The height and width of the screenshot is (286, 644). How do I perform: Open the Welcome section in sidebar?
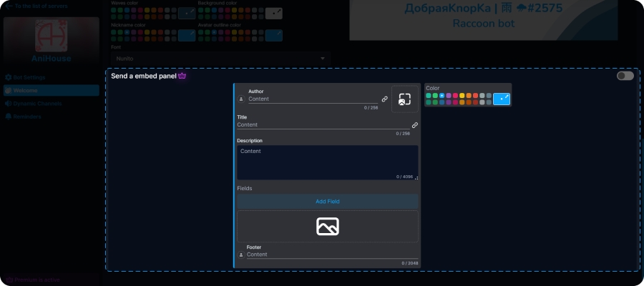pyautogui.click(x=51, y=91)
